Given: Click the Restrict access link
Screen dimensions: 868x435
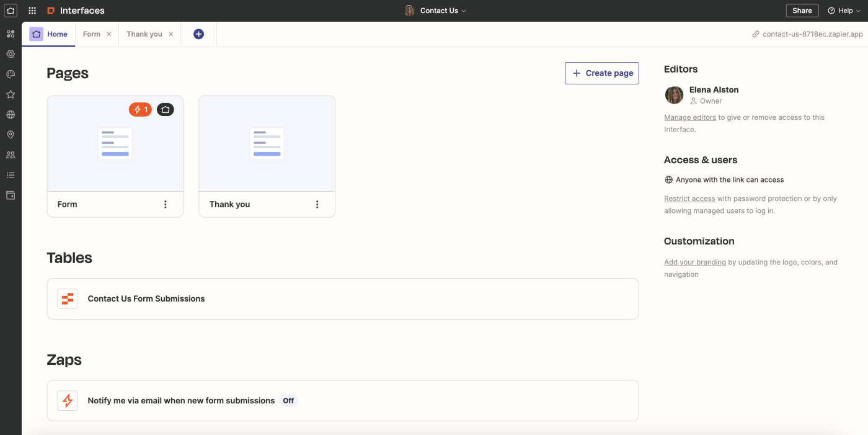Looking at the screenshot, I should point(689,199).
